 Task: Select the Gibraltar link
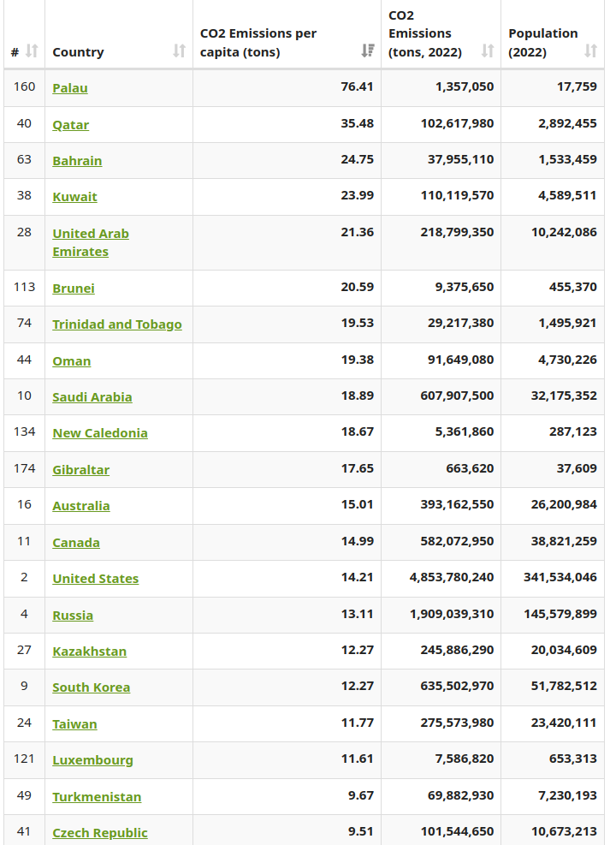click(80, 470)
